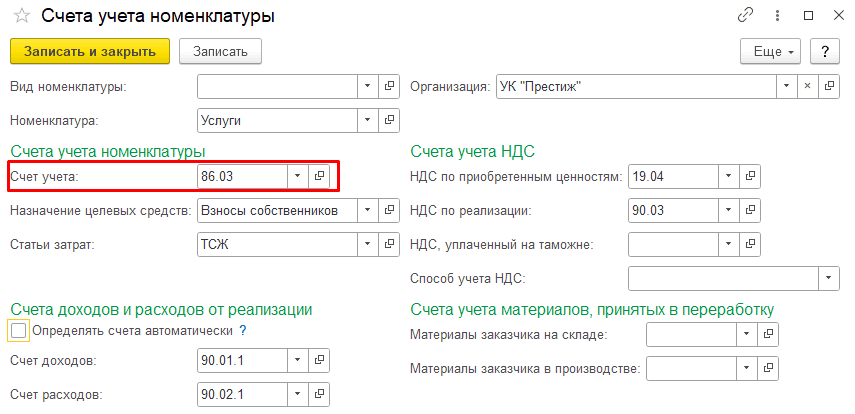Screen dimensions: 855x414
Task: Click the Записать и закрыть button
Action: coord(89,51)
